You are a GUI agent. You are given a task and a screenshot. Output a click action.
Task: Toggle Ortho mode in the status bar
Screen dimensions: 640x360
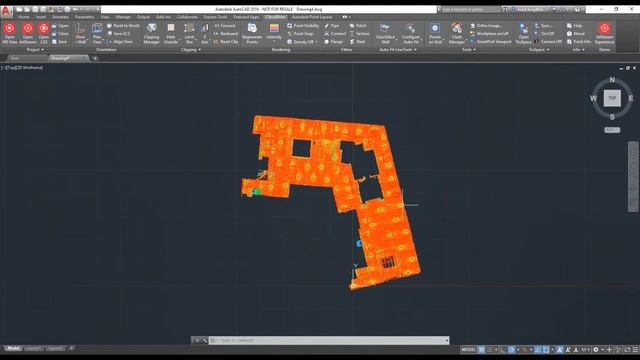pyautogui.click(x=502, y=350)
